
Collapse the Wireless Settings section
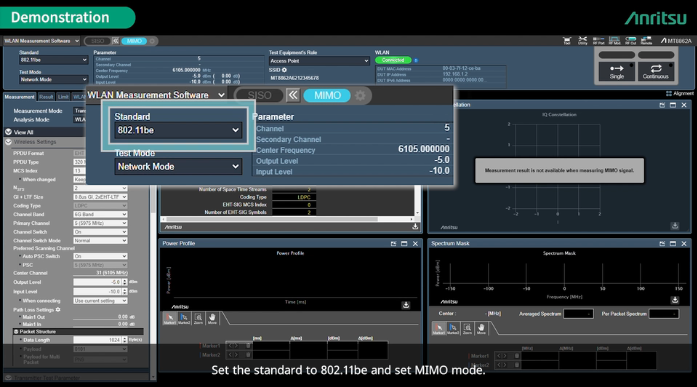[x=8, y=142]
